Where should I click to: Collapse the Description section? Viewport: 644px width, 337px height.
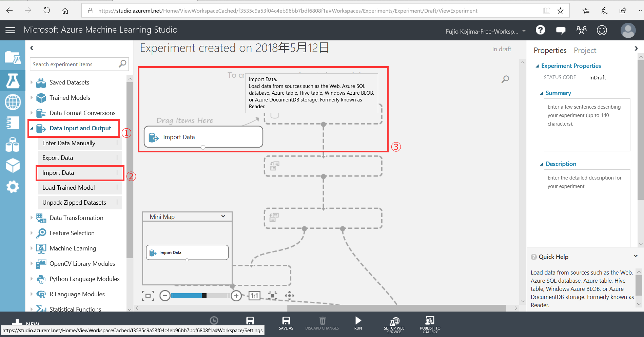[x=542, y=164]
